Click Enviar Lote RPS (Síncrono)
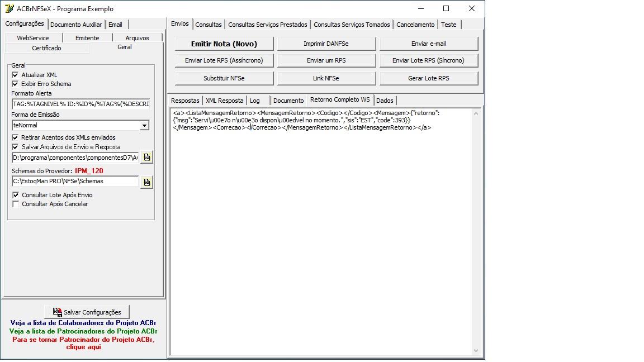Viewport: 644px width, 362px height. [428, 60]
